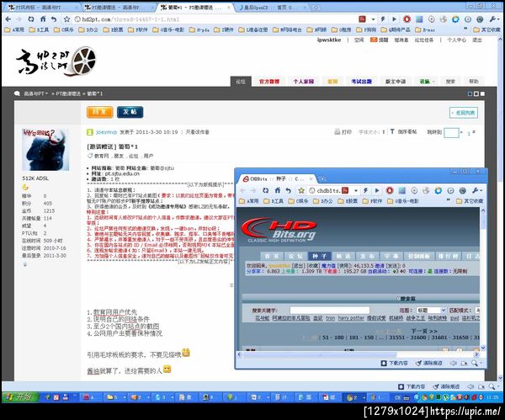The image size is (505, 420).
Task: Click 只看该作者 link
Action: tap(198, 132)
